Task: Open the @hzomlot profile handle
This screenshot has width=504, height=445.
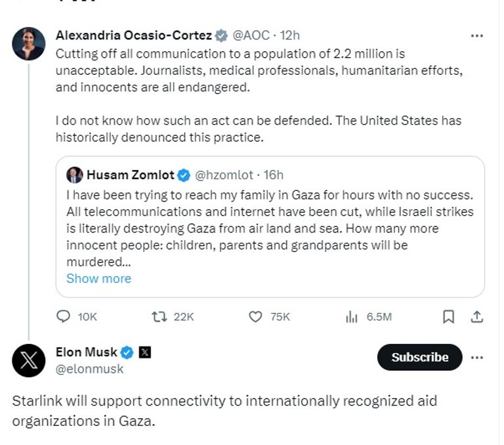Action: click(224, 175)
